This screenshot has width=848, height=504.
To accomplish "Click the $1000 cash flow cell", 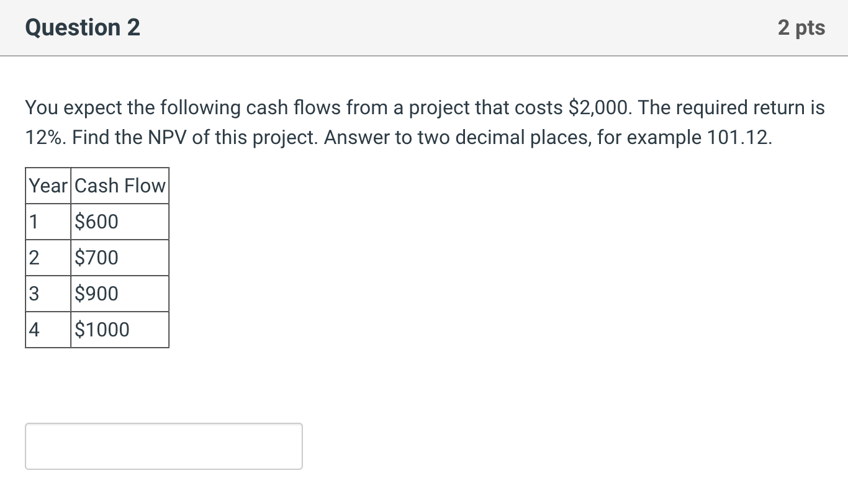I will [120, 330].
